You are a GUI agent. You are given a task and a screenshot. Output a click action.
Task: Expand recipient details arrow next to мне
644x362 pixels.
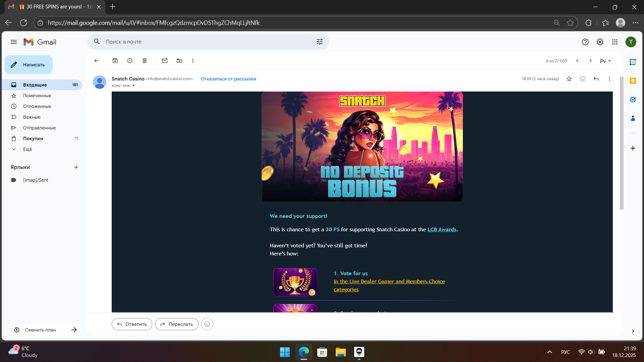(x=133, y=86)
